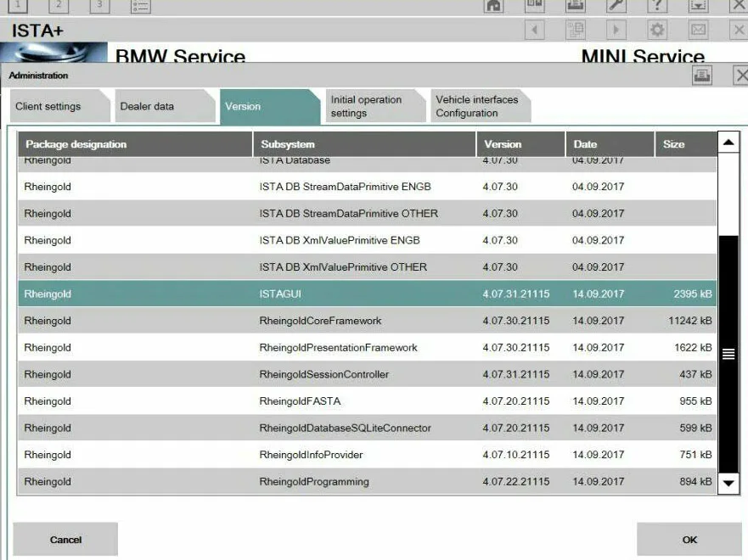The width and height of the screenshot is (748, 560).
Task: Select the ISTAGUI row
Action: click(368, 294)
